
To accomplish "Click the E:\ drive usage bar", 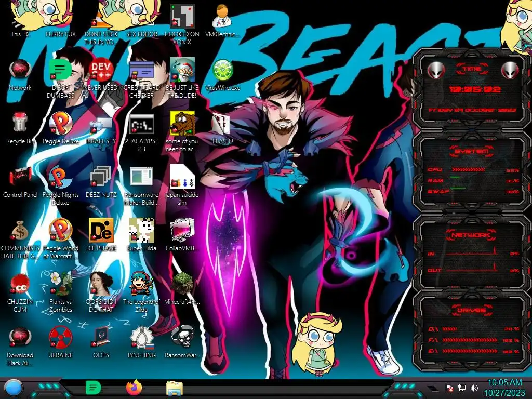I will pyautogui.click(x=470, y=351).
